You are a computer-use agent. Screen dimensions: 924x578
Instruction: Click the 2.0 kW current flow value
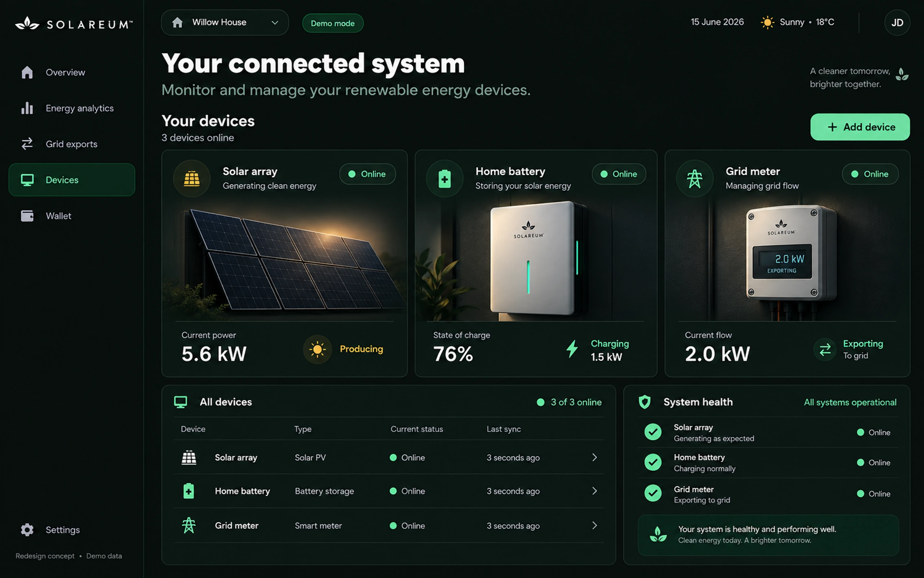(717, 354)
